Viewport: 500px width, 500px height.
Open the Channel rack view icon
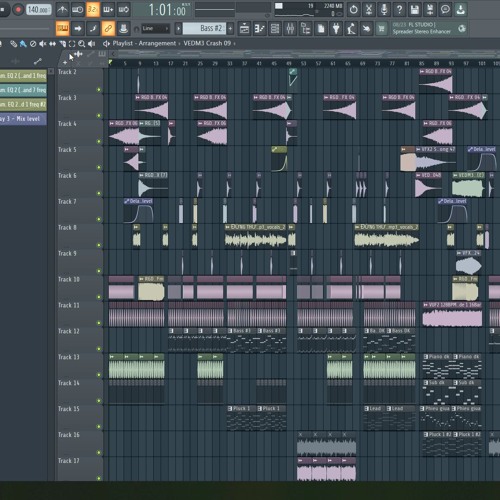point(275,29)
